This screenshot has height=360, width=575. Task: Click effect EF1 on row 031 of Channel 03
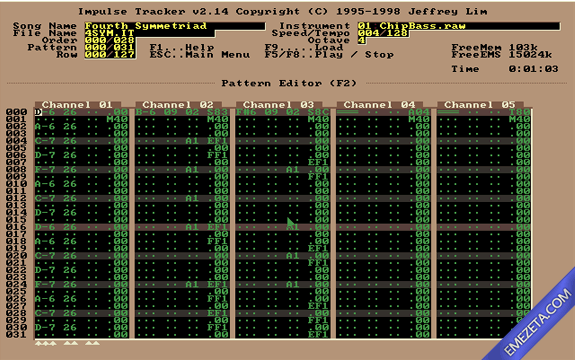point(318,335)
